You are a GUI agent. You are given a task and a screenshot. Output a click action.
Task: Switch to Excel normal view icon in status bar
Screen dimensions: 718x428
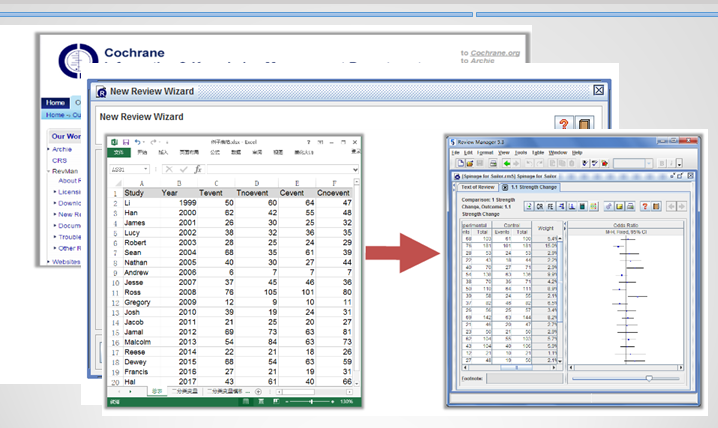pyautogui.click(x=246, y=401)
